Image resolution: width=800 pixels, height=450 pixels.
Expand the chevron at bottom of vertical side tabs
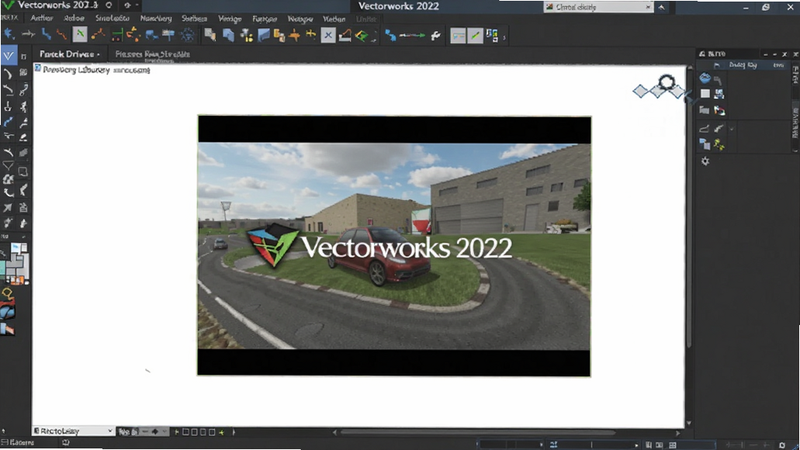(795, 151)
